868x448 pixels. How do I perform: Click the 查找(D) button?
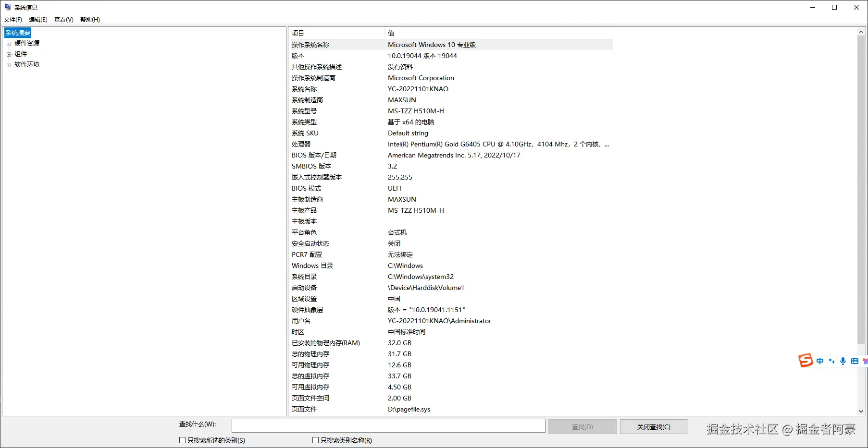tap(583, 427)
